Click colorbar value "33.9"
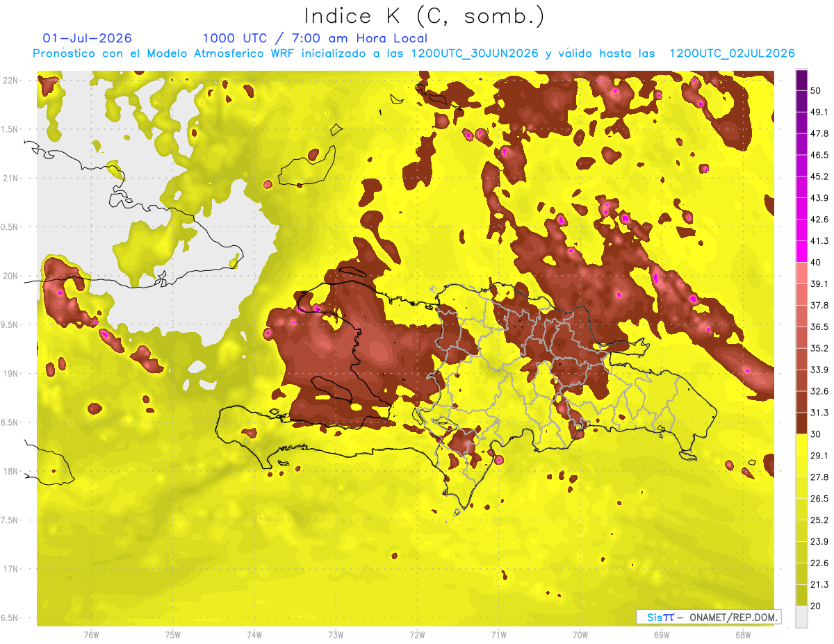 tap(819, 370)
